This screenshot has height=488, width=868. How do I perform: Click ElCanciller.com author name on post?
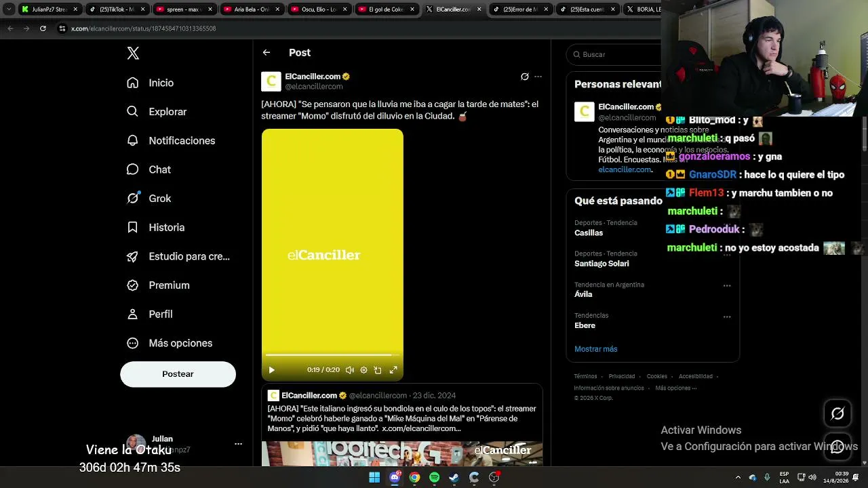tap(313, 77)
